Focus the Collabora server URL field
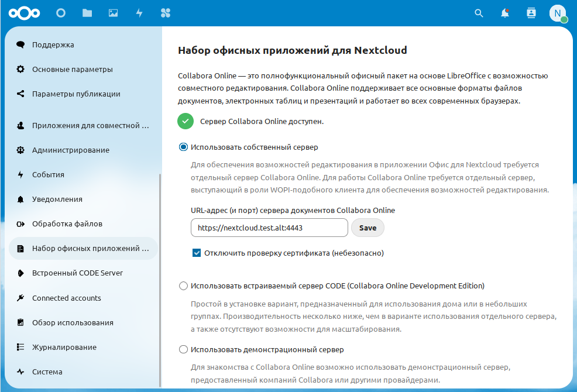This screenshot has height=392, width=577. (269, 228)
